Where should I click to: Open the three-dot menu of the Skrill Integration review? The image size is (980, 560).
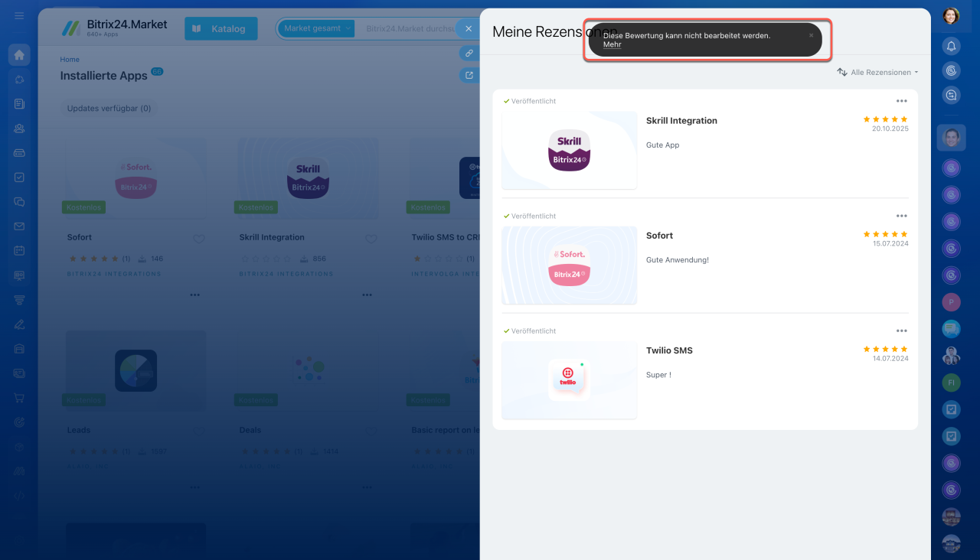pyautogui.click(x=901, y=101)
